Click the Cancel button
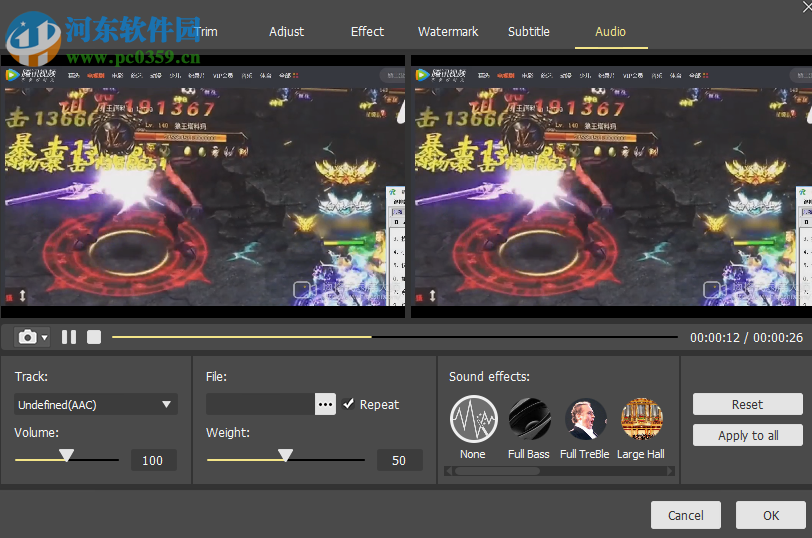The height and width of the screenshot is (538, 812). [686, 515]
